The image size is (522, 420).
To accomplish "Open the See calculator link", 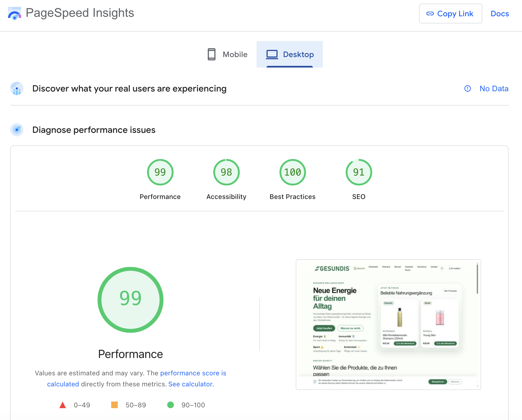I will coord(191,384).
